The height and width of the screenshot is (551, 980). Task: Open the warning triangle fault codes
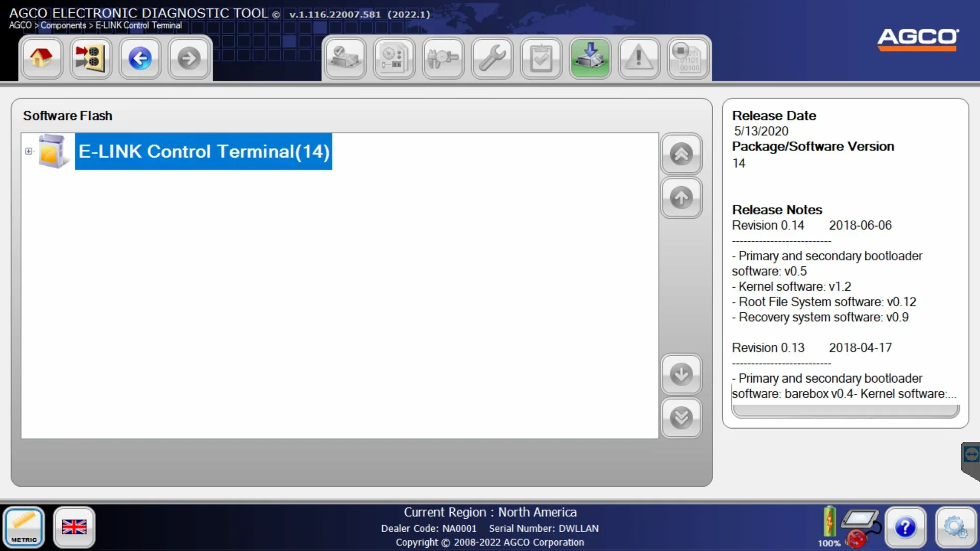point(639,58)
